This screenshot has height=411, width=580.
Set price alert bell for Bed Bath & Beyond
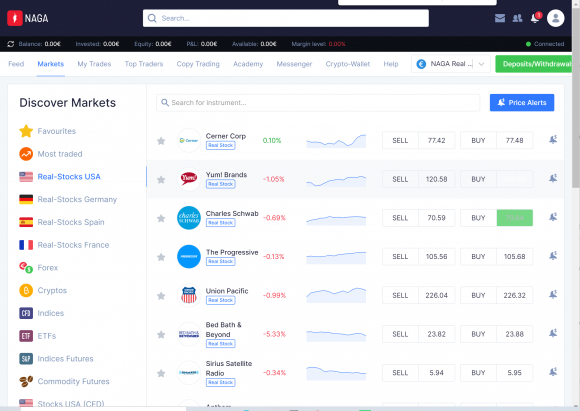(x=553, y=334)
